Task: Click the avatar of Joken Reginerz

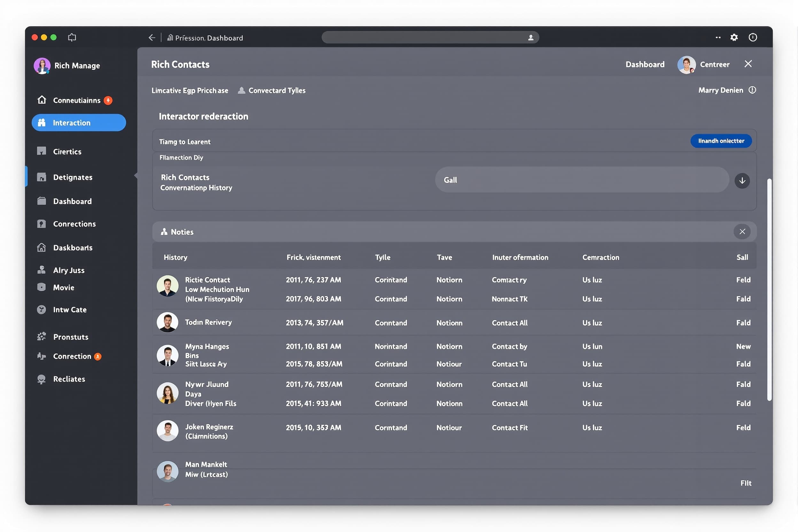Action: pos(167,431)
